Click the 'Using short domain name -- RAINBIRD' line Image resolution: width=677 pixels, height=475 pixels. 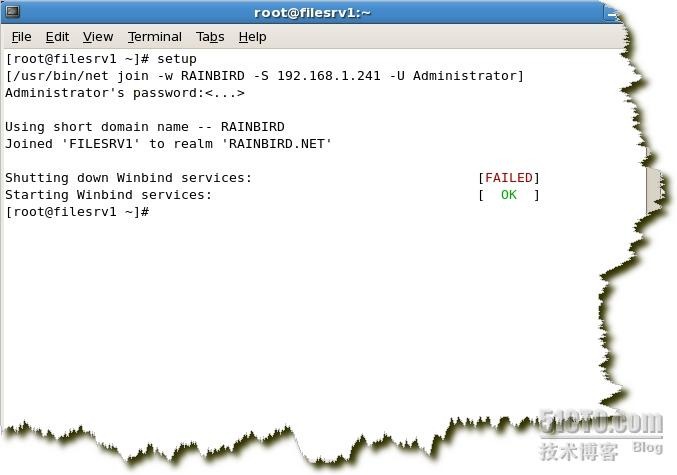coord(145,127)
